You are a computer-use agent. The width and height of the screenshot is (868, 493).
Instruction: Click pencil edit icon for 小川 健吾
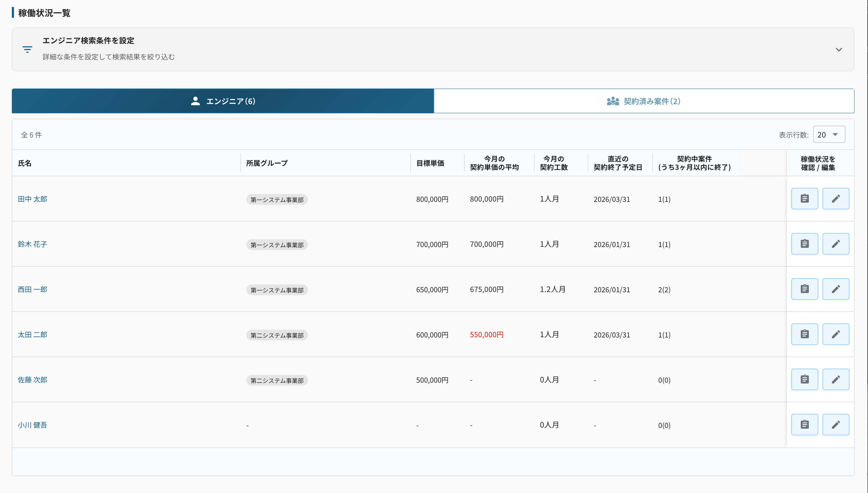pyautogui.click(x=835, y=425)
